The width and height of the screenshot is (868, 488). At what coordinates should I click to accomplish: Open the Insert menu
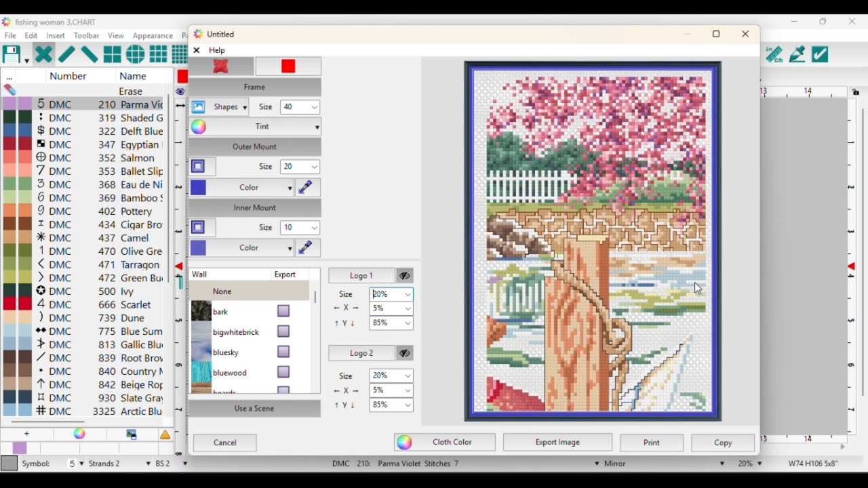point(56,35)
